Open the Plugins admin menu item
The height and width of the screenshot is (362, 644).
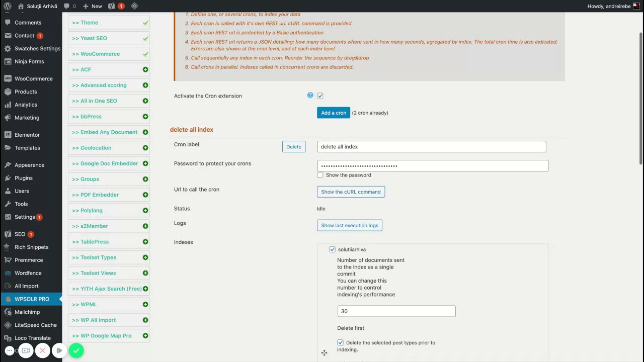point(24,178)
